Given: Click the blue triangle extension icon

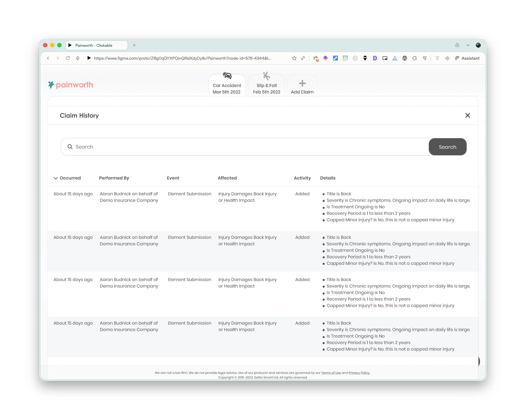Looking at the screenshot, I should 395,58.
